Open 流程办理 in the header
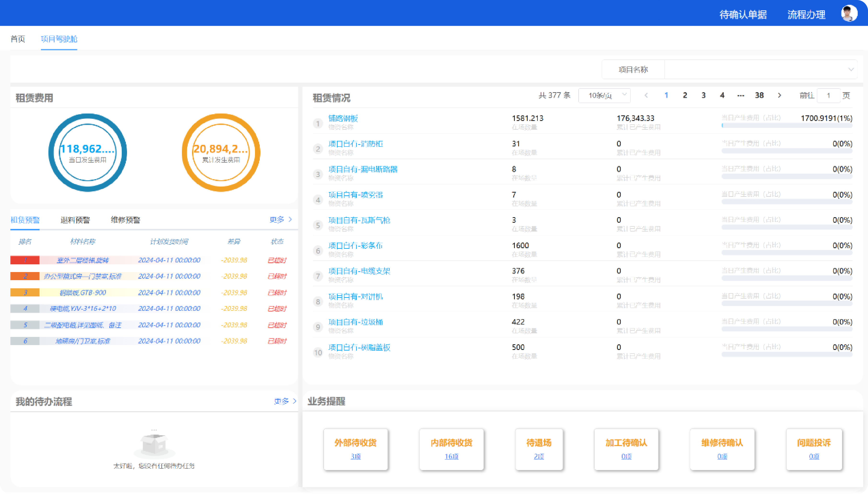868x494 pixels. tap(806, 15)
